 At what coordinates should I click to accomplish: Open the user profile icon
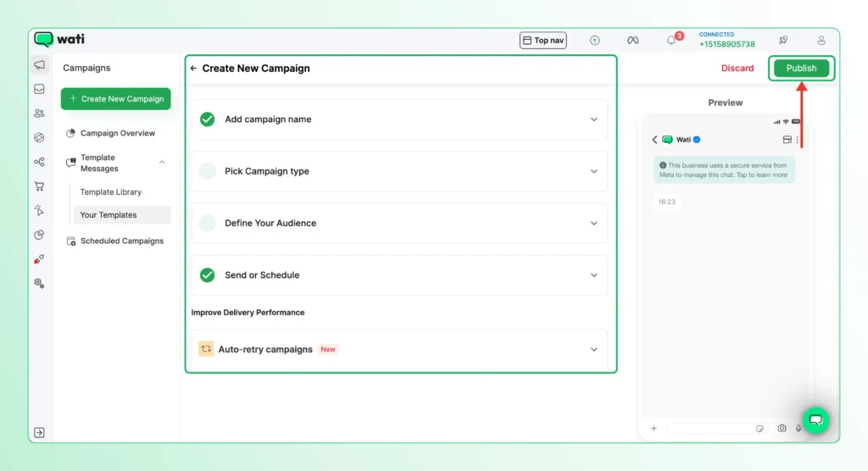click(x=821, y=40)
